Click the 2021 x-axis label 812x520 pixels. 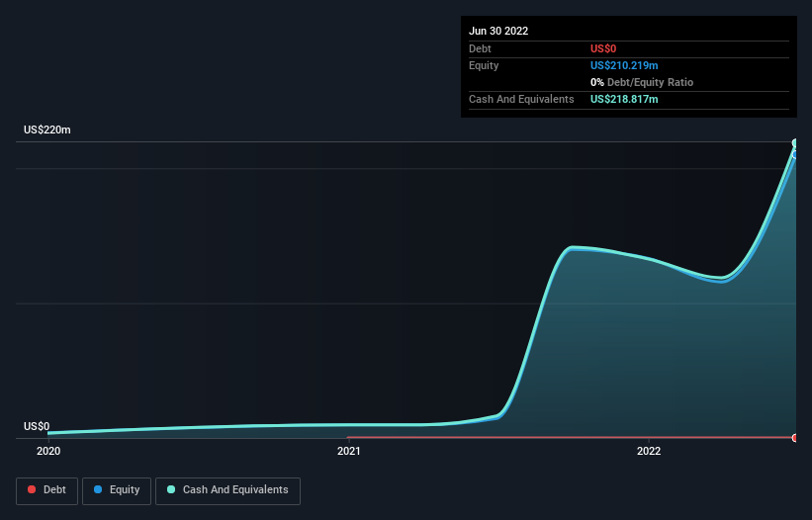point(349,451)
